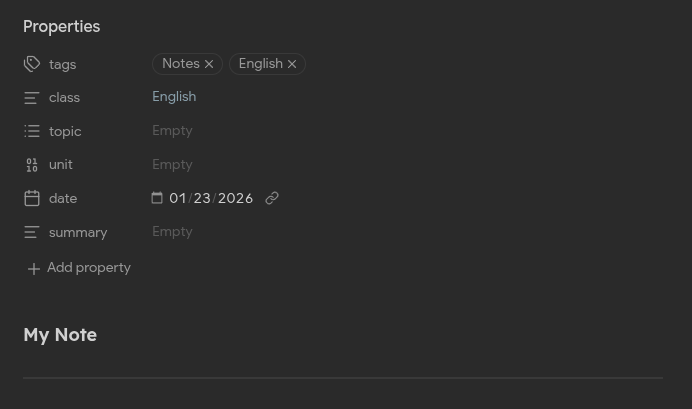Click the class property text icon
The image size is (692, 409).
[x=32, y=98]
